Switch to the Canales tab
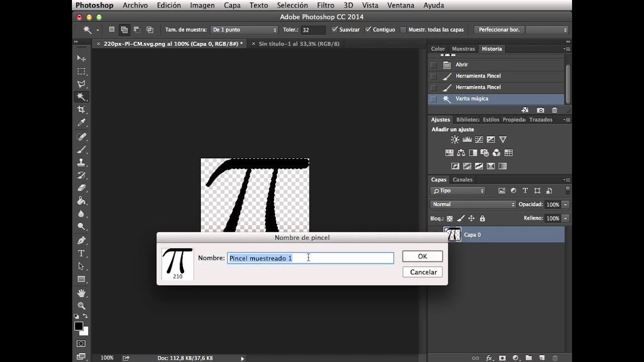Screen dimensions: 644x362 coord(462,179)
